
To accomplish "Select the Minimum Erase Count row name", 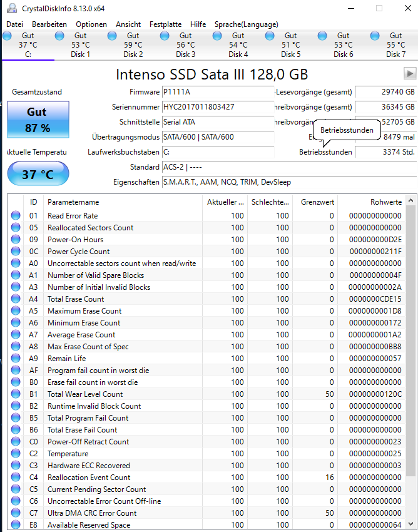I will click(x=84, y=323).
